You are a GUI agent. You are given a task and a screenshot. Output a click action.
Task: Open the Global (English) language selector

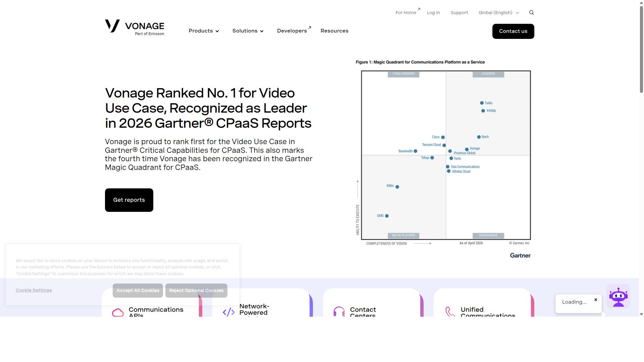coord(499,13)
